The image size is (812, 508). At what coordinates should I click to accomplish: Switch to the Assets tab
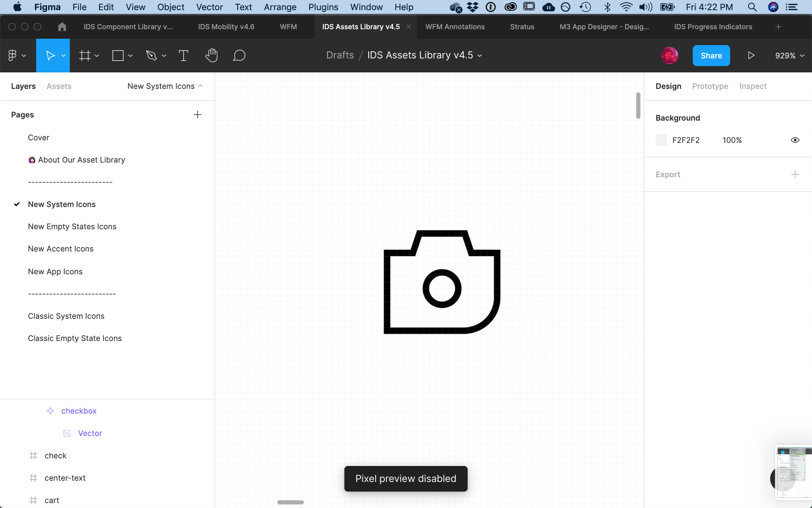pyautogui.click(x=59, y=86)
